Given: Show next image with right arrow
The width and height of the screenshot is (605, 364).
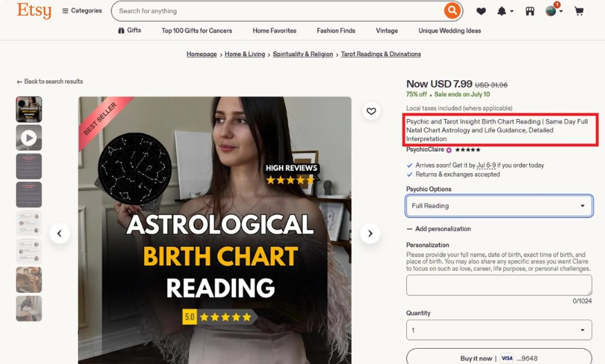Looking at the screenshot, I should tap(370, 233).
